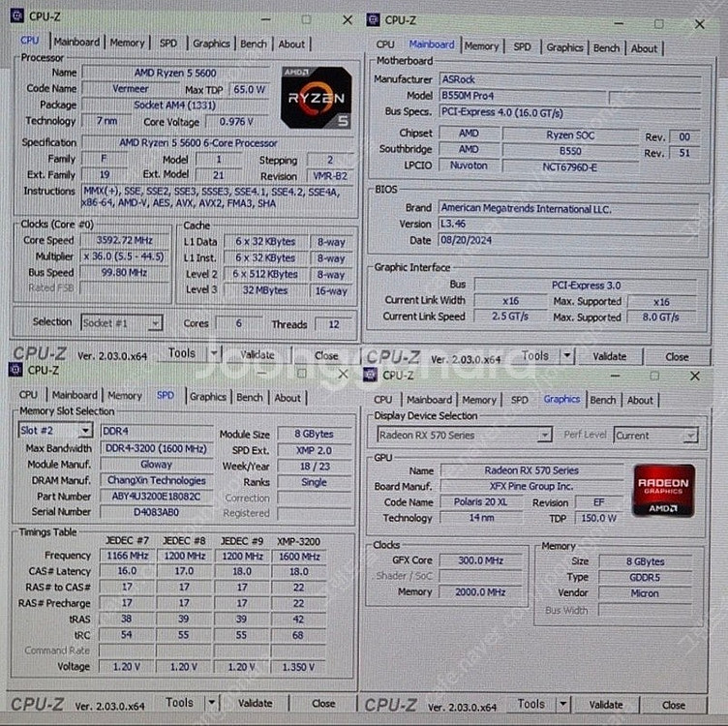Click Validate button in Mainboard window
This screenshot has width=728, height=726.
click(x=610, y=356)
